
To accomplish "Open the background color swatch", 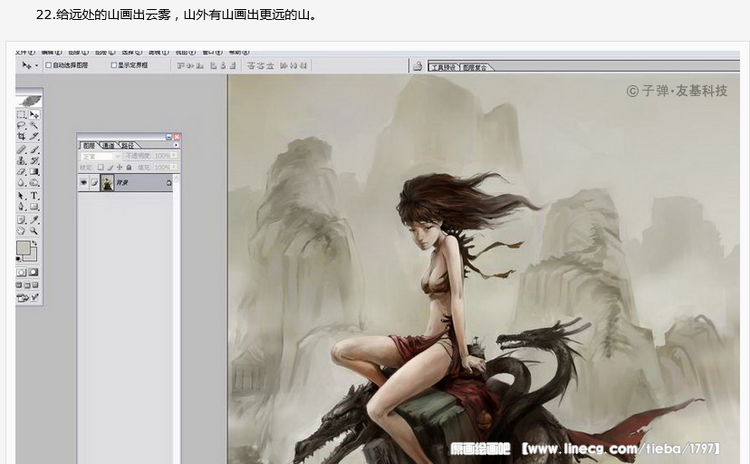I will click(33, 257).
